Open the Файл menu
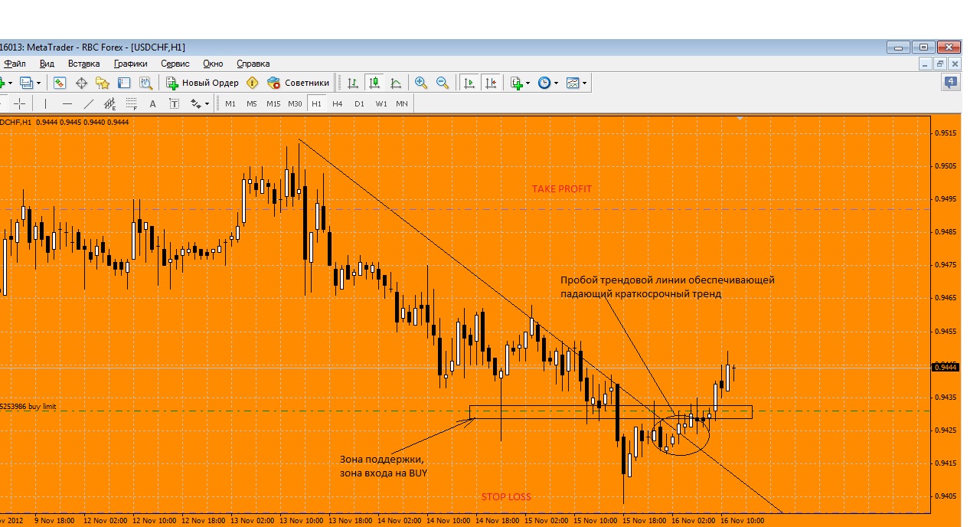This screenshot has width=980, height=527. [14, 64]
